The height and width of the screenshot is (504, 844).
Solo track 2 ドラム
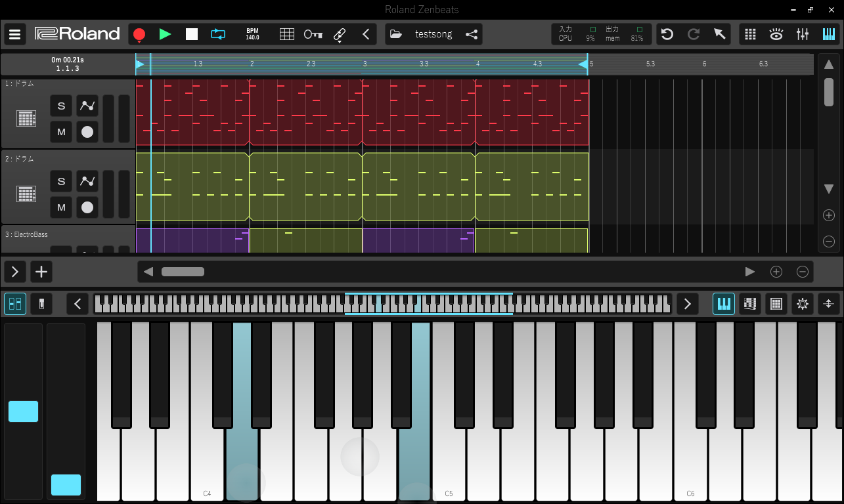point(61,181)
